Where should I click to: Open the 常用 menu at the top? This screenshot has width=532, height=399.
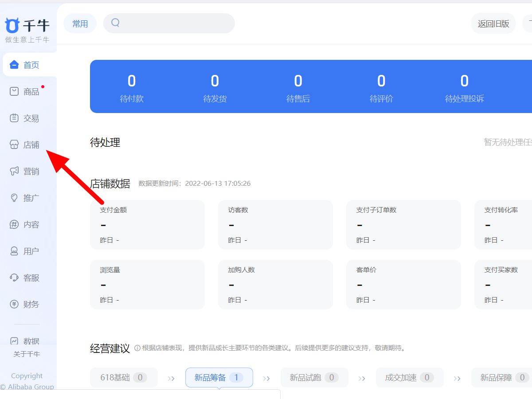(80, 23)
